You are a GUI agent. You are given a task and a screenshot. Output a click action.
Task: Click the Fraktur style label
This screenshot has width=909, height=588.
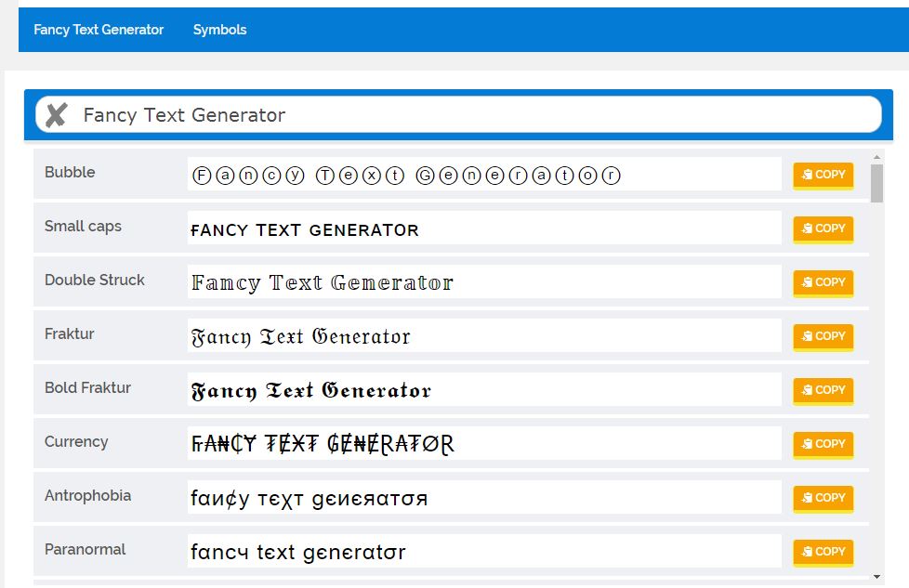(69, 333)
